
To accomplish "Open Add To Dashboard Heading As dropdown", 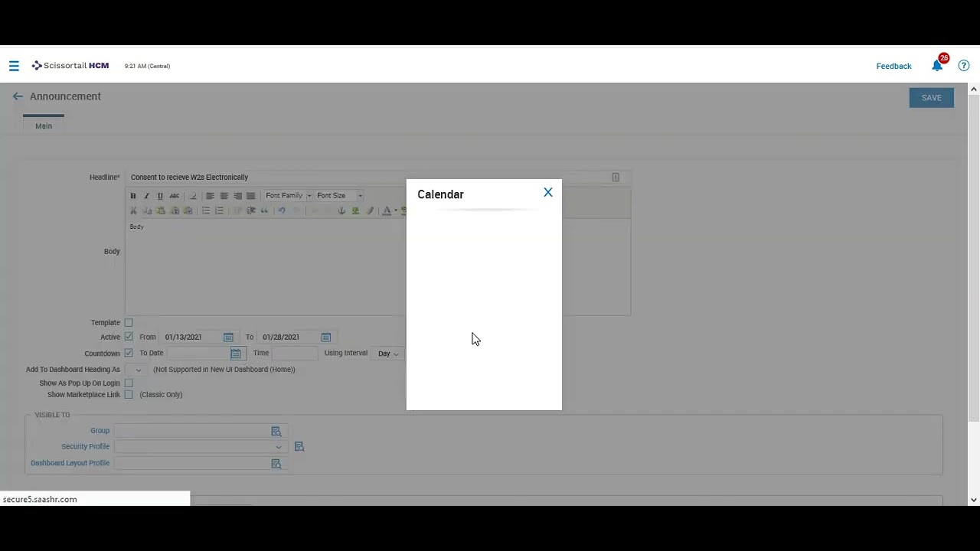I will 138,370.
